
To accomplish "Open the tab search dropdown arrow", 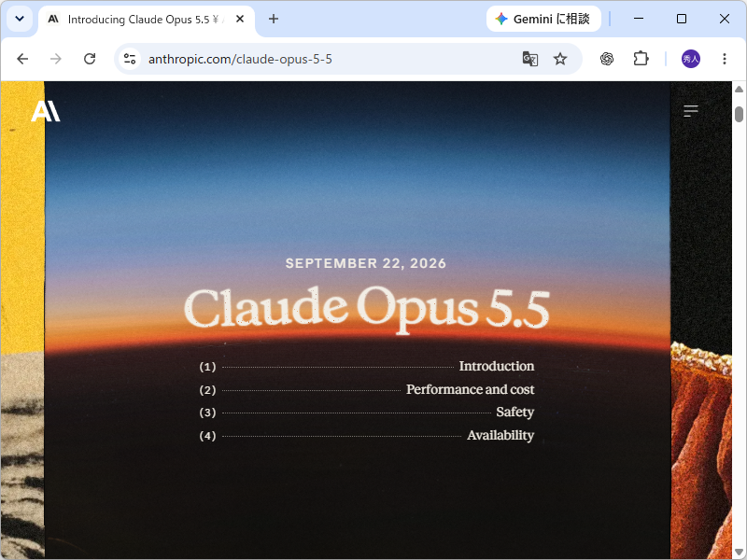I will coord(20,19).
